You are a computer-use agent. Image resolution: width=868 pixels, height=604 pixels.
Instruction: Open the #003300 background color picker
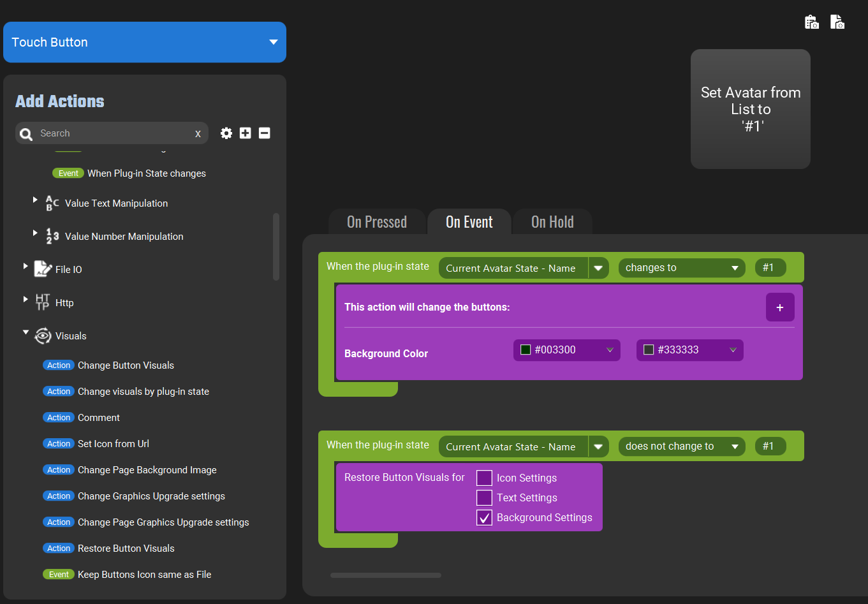tap(566, 350)
